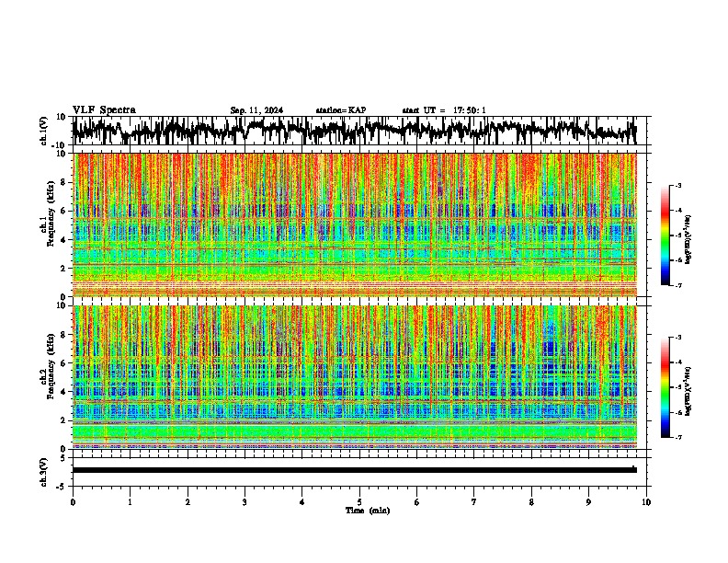The image size is (728, 563).
Task: Click the 'start UT = 17:50: 1' text
Action: coord(444,110)
